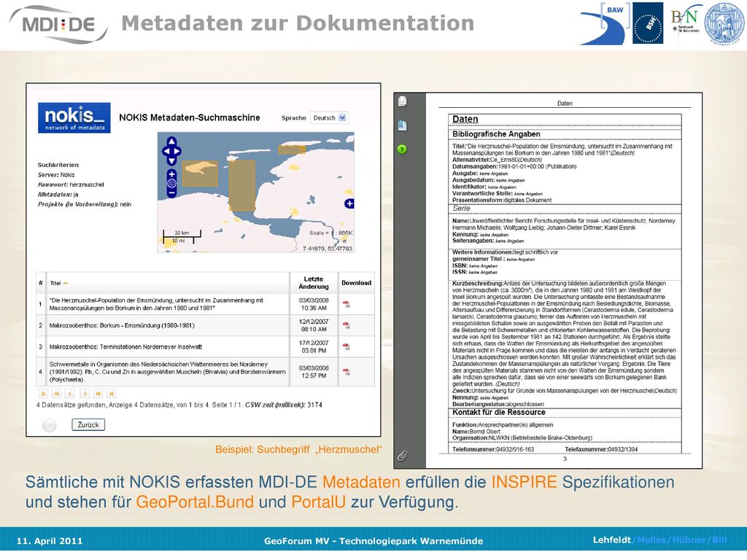This screenshot has height=560, width=747.
Task: Click the "Alternativtitel:Ce_Ems80" line in the PDF
Action: 498,160
